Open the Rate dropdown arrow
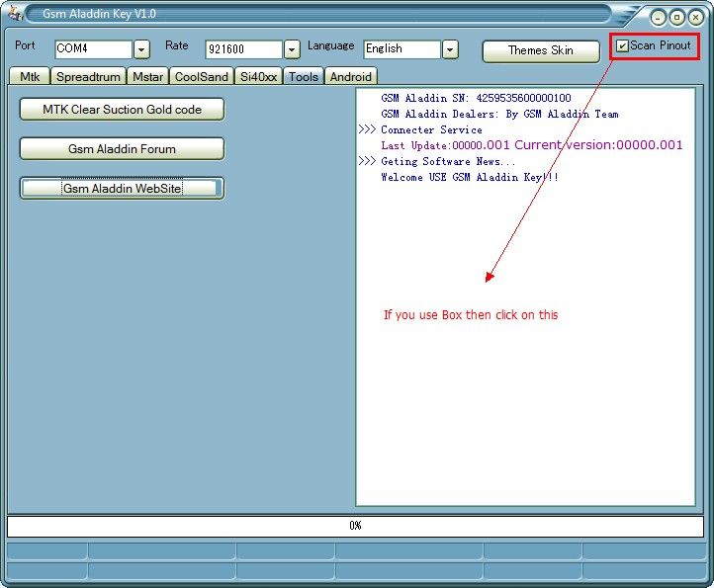 coord(292,49)
